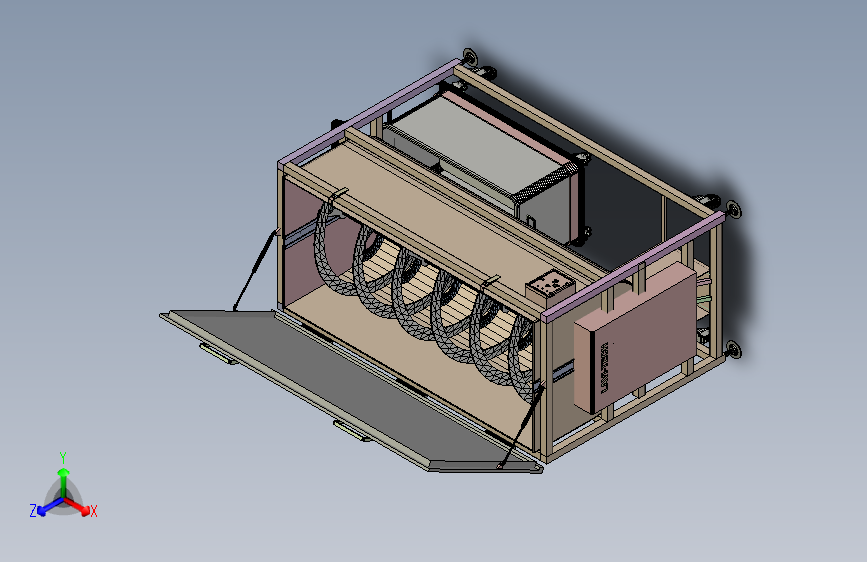The height and width of the screenshot is (562, 867).
Task: Click the red X axis arrow of the triad
Action: (78, 506)
